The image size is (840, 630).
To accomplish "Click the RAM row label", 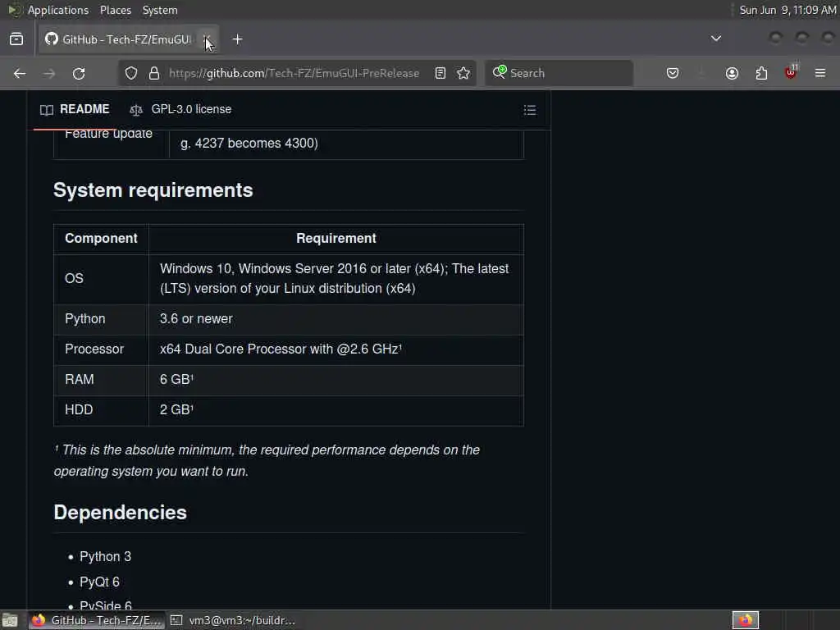I will coord(80,379).
